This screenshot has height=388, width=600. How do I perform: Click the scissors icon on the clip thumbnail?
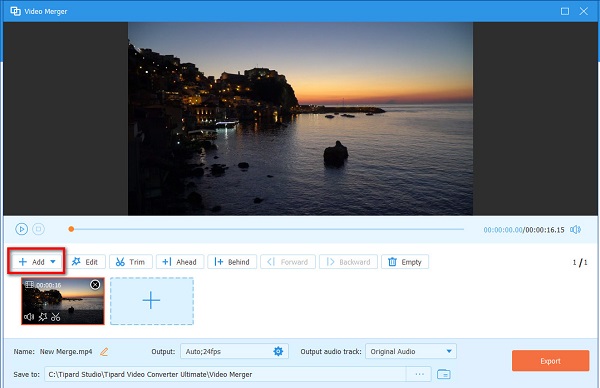pyautogui.click(x=56, y=317)
